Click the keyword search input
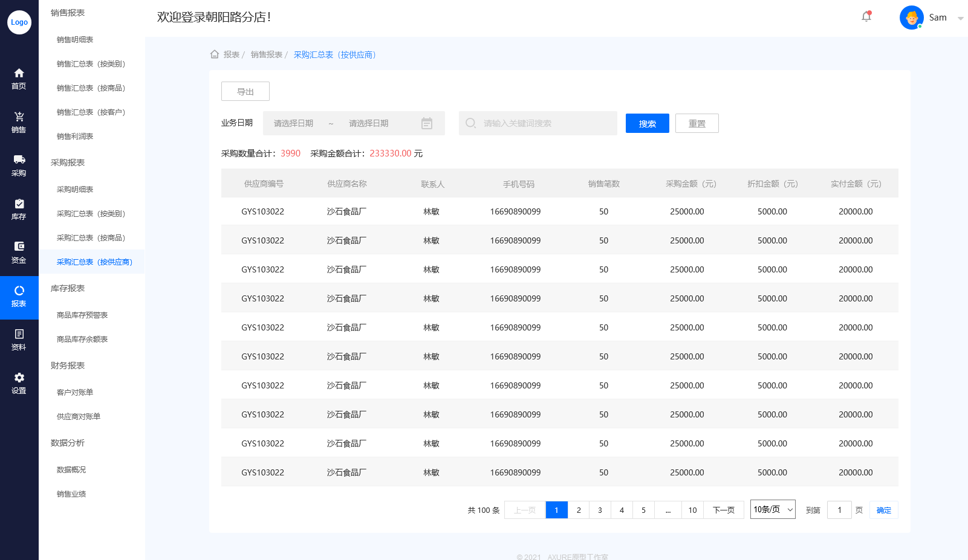This screenshot has width=968, height=560. [538, 123]
